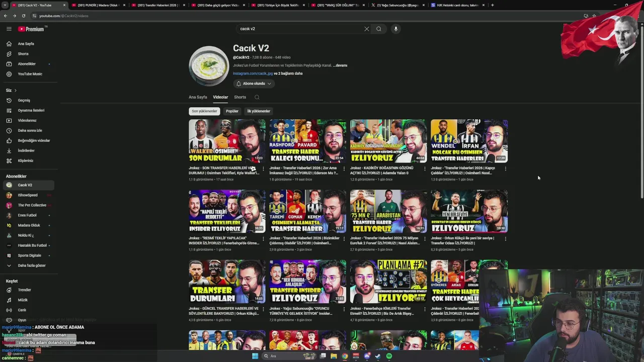Open three-dot menu of Orkun Kökçü video
This screenshot has height=362, width=644.
[505, 239]
